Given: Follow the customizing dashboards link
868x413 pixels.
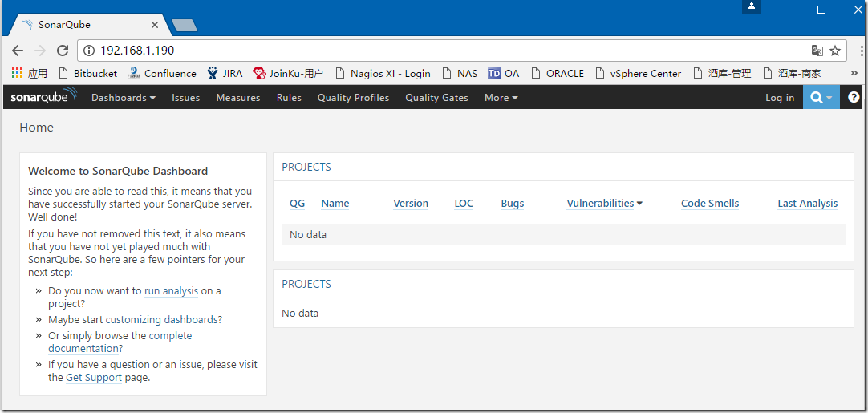Looking at the screenshot, I should (x=161, y=319).
